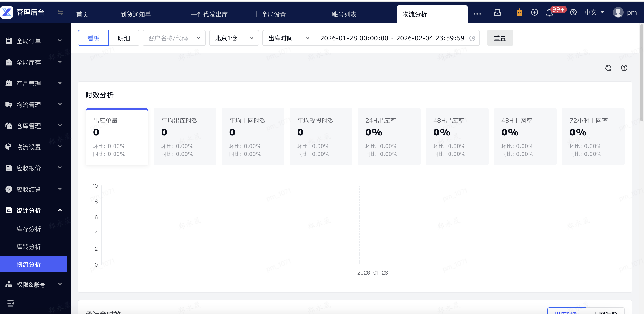Click the robot assistant icon in header
Image resolution: width=644 pixels, height=314 pixels.
pos(519,13)
